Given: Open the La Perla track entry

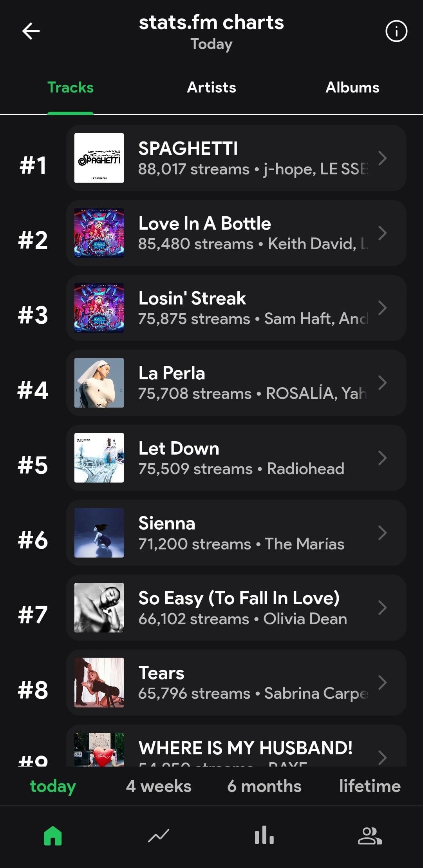Looking at the screenshot, I should pyautogui.click(x=235, y=383).
